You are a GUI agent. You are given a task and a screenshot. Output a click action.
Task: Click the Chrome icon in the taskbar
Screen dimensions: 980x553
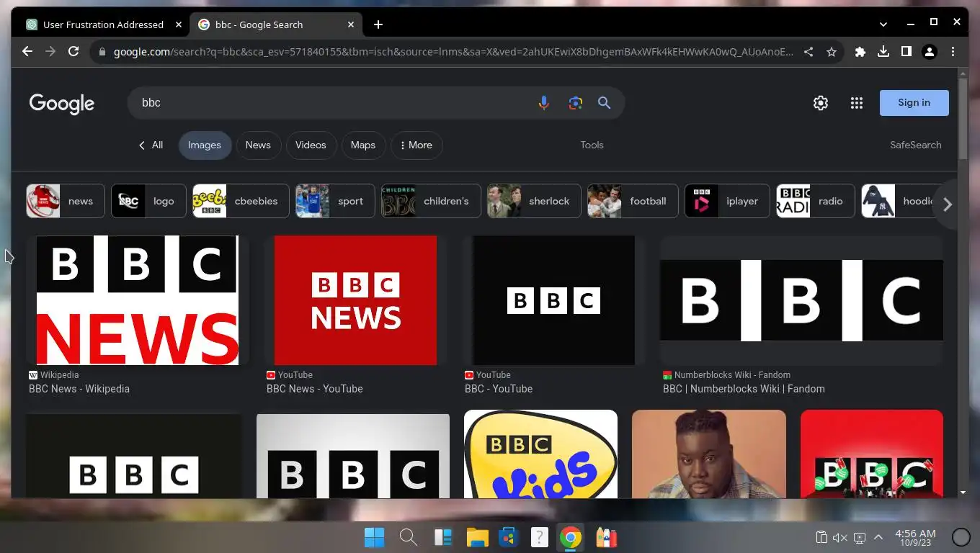571,537
